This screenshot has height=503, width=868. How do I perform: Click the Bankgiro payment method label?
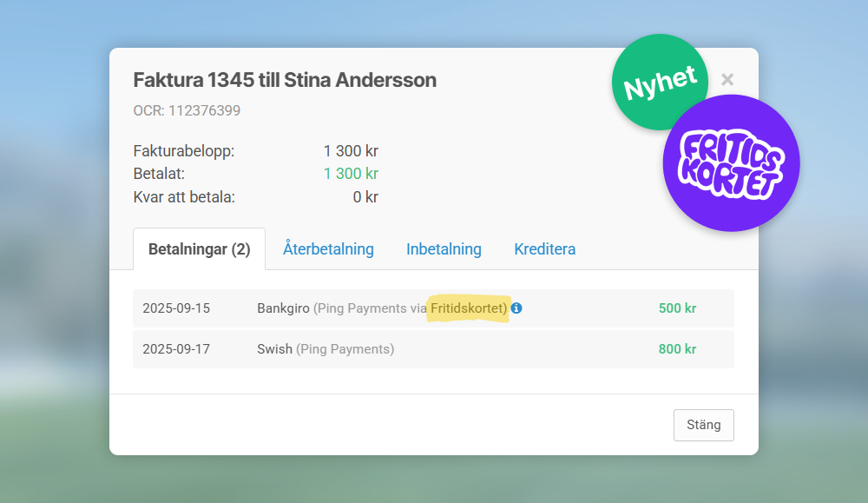[283, 308]
